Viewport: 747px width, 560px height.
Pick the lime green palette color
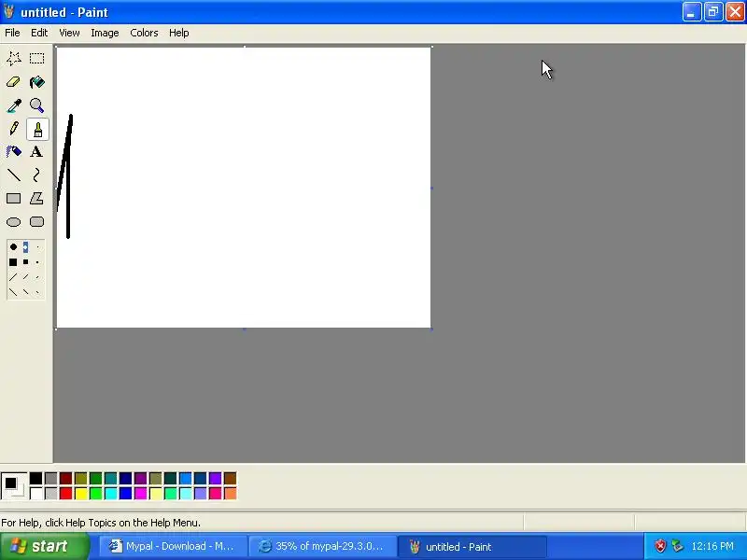point(96,494)
